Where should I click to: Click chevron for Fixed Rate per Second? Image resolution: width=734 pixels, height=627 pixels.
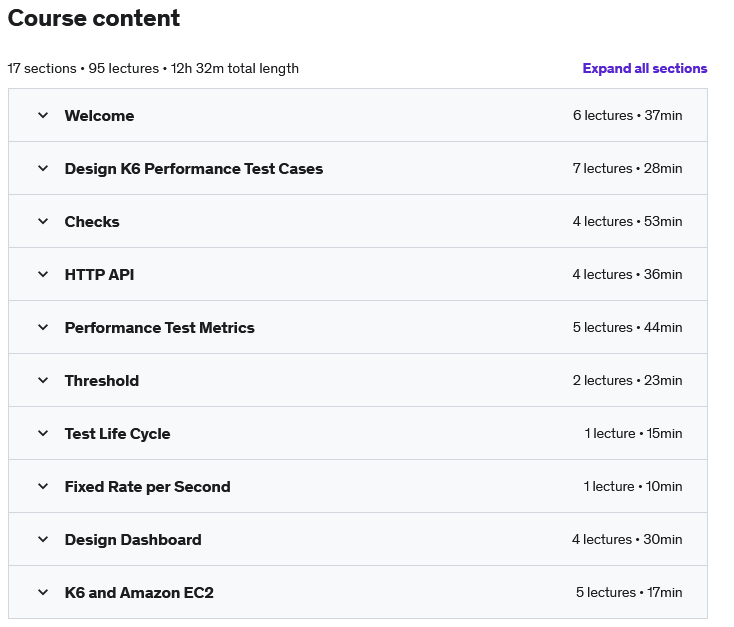(43, 486)
